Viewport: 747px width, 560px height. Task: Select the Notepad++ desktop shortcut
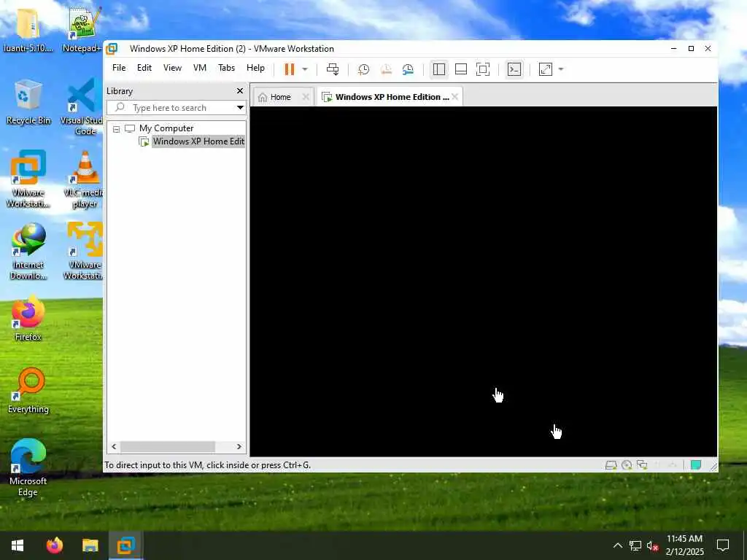pos(82,29)
